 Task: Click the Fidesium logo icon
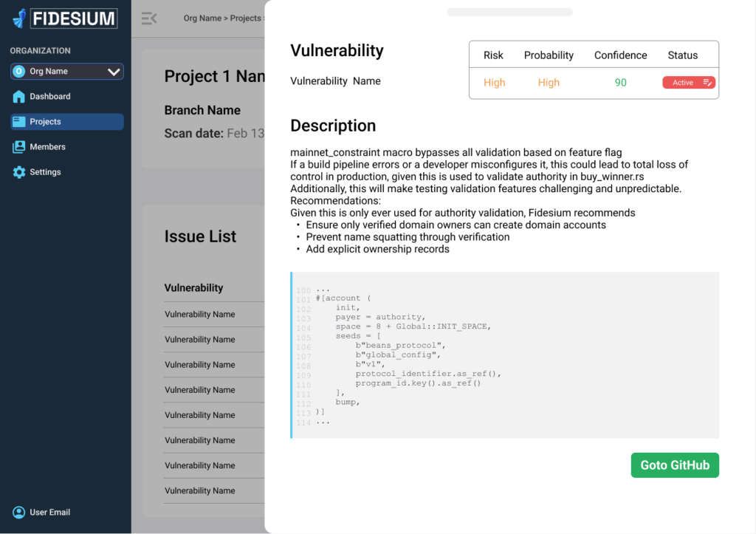click(19, 18)
